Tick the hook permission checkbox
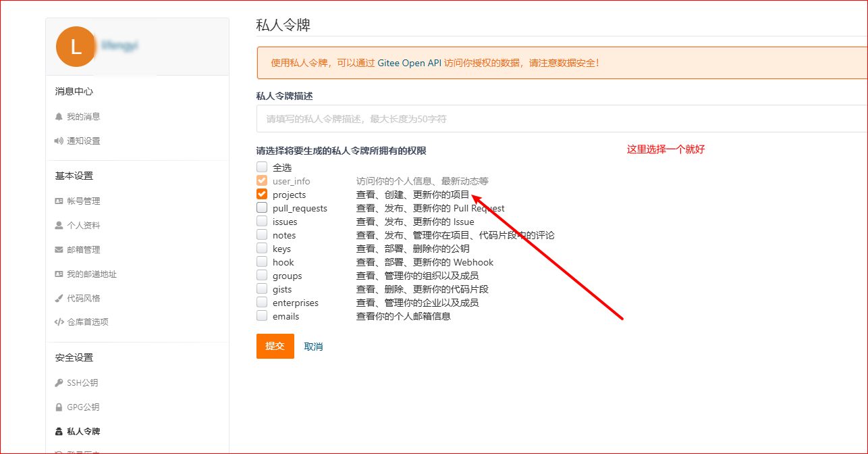This screenshot has height=454, width=868. [262, 261]
